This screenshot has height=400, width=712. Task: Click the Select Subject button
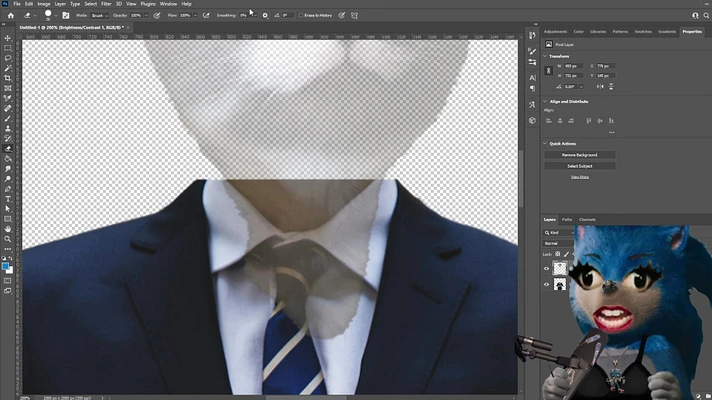click(x=580, y=166)
